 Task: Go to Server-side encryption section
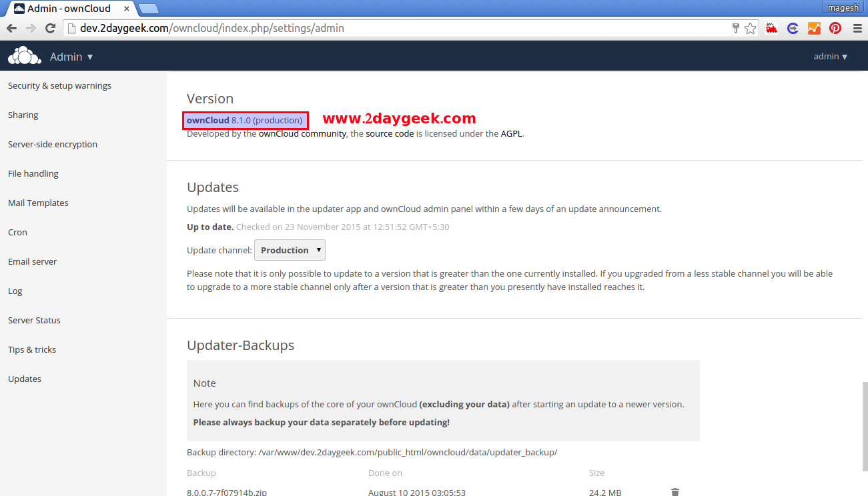[x=53, y=144]
